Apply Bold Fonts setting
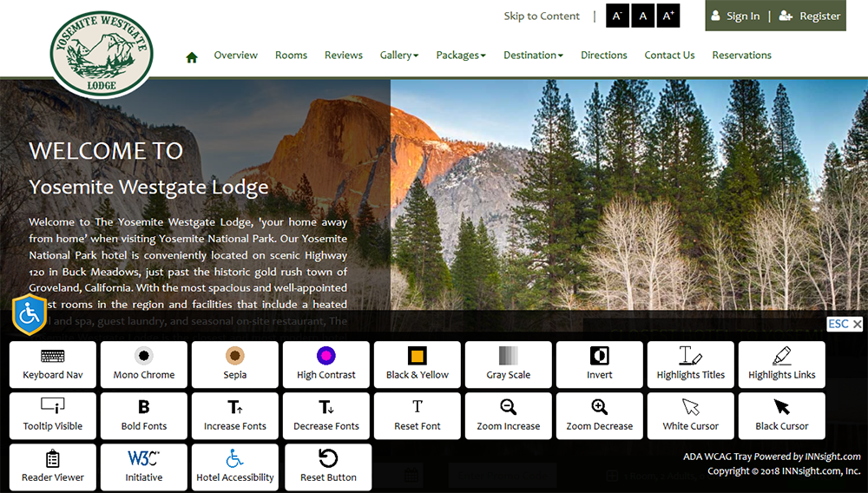The image size is (868, 493). pos(144,416)
